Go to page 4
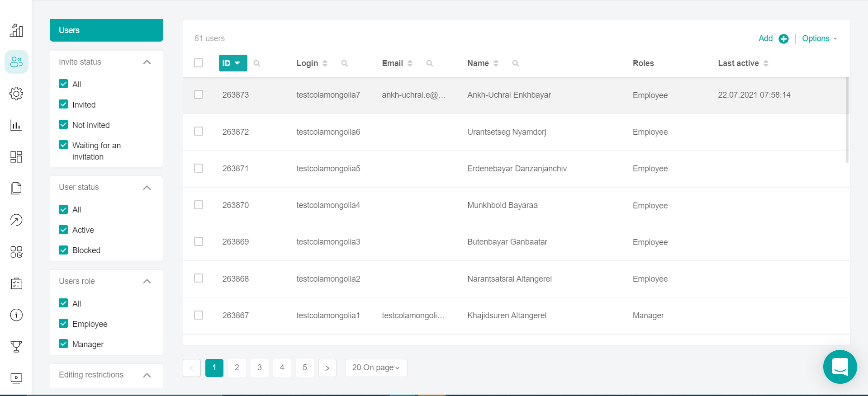The width and height of the screenshot is (868, 396). point(282,368)
